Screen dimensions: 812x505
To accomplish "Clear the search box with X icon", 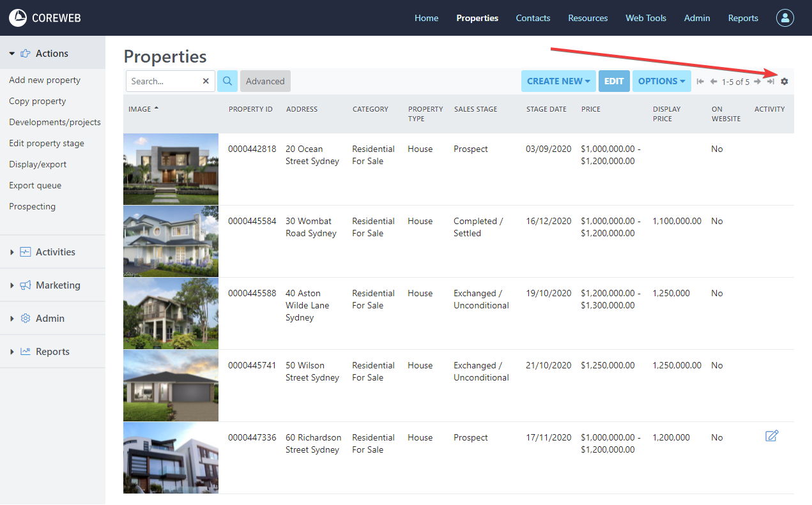I will 206,81.
